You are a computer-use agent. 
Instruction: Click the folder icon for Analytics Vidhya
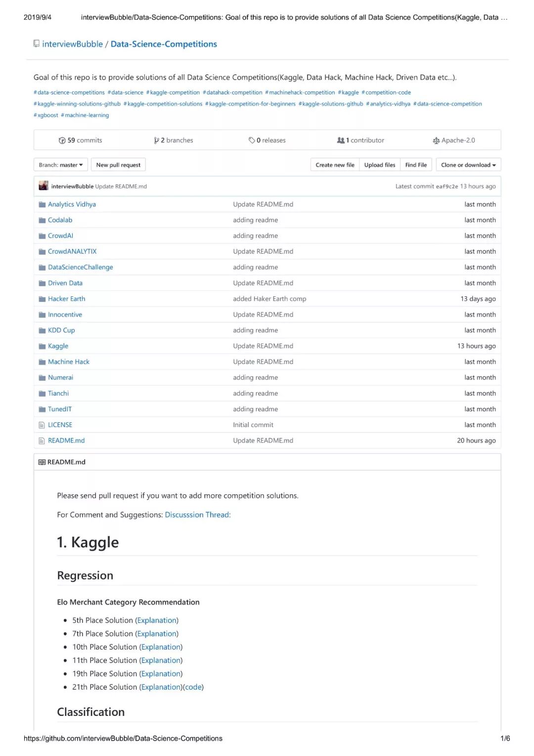tap(42, 204)
